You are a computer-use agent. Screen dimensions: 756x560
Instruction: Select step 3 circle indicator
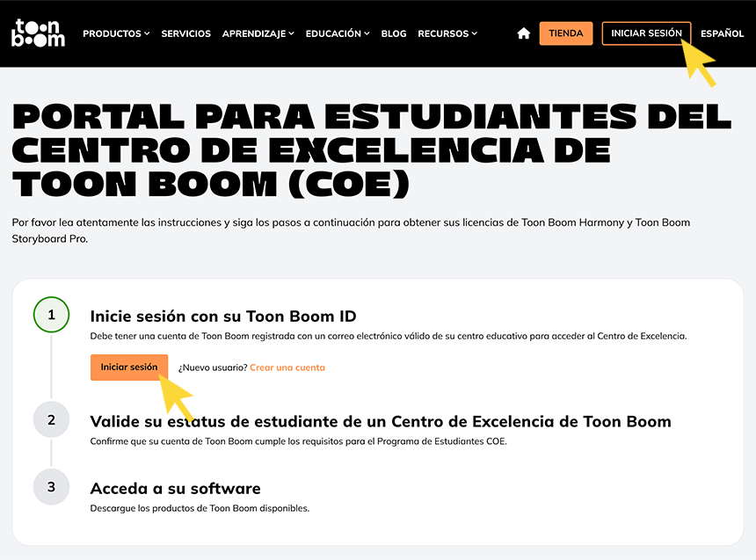[x=51, y=487]
